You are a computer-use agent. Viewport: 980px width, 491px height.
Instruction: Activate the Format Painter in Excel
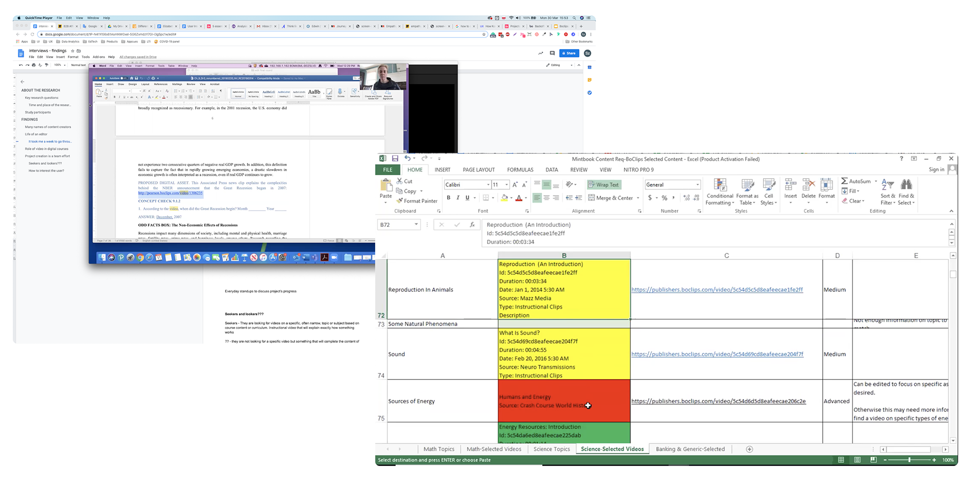[417, 201]
